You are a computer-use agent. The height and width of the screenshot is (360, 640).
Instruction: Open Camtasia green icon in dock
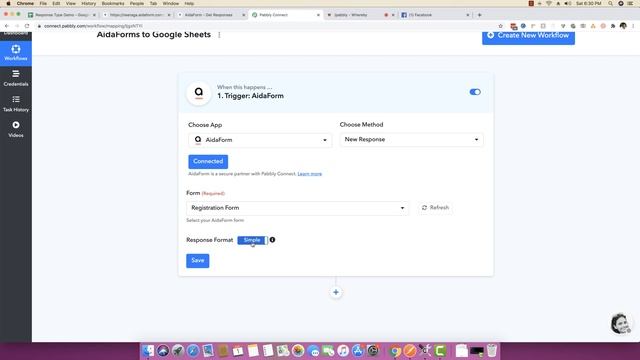point(440,350)
